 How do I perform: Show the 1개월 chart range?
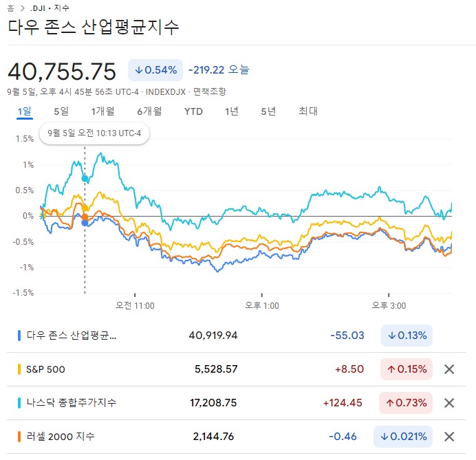(x=102, y=111)
